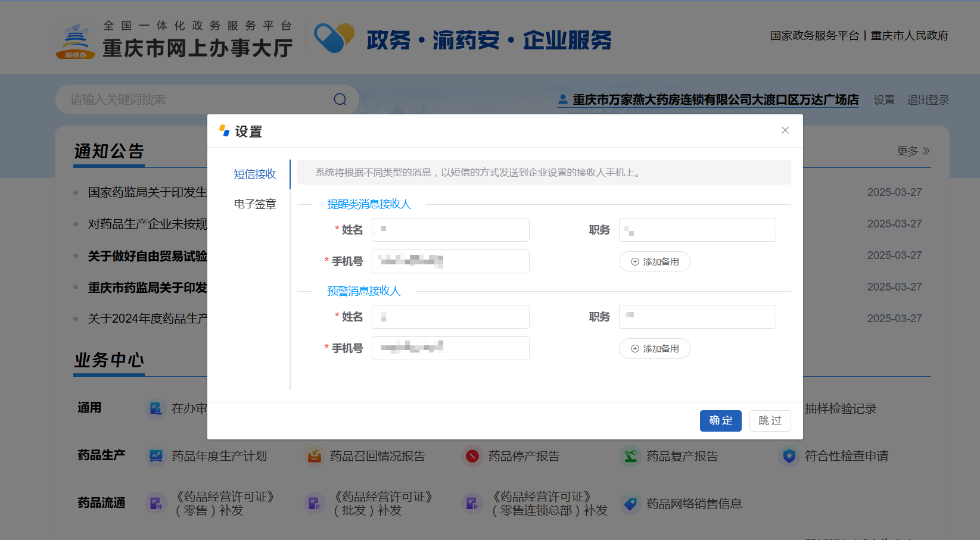Select the 短信接收 tab

(x=254, y=174)
